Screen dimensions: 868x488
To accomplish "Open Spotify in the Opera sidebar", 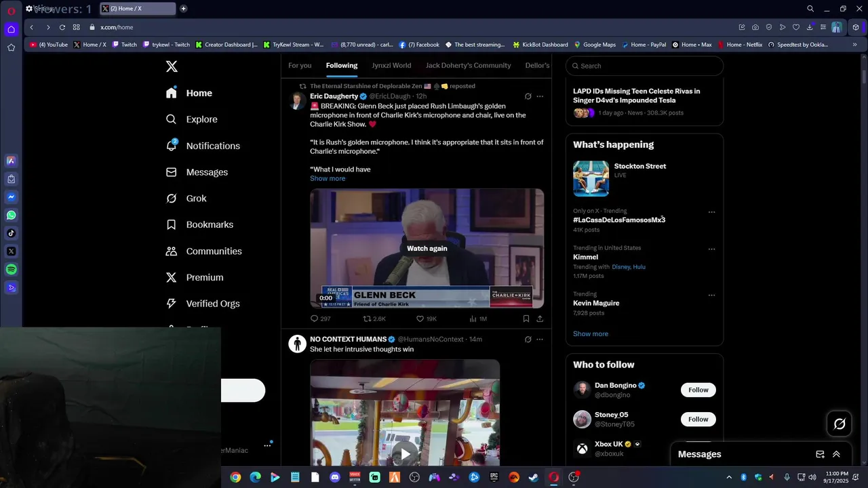I will [x=11, y=270].
